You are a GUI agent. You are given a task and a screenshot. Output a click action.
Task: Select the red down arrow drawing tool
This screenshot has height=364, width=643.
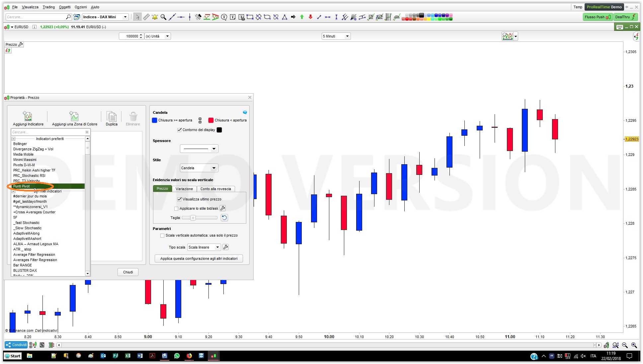click(310, 17)
